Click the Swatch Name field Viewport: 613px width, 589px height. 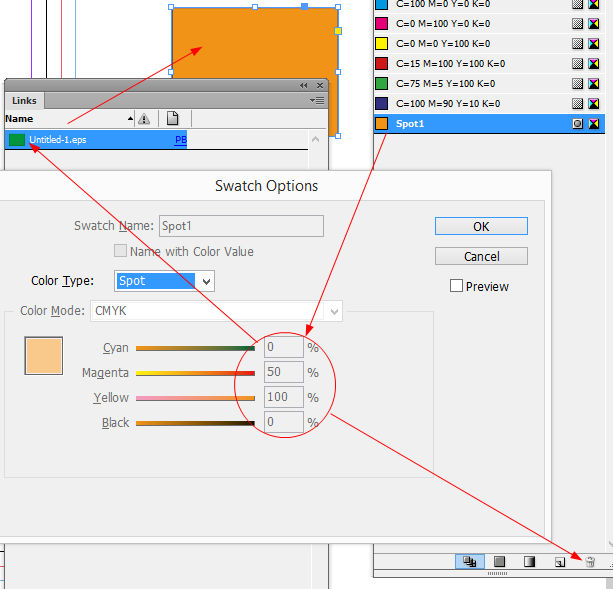pos(241,226)
